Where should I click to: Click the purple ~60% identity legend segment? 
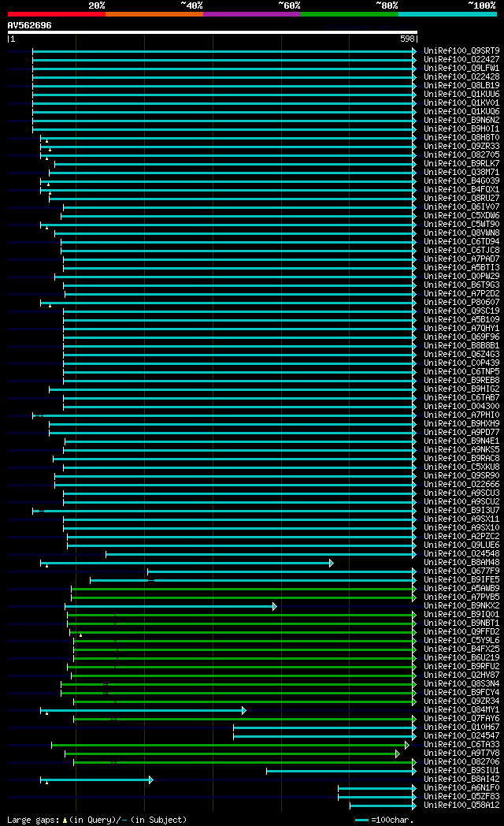252,14
